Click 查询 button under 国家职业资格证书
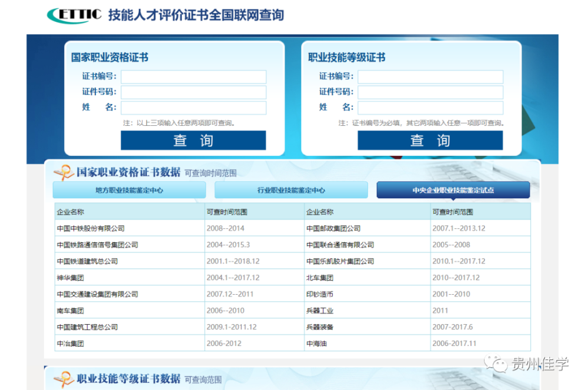The width and height of the screenshot is (588, 390). click(x=193, y=140)
